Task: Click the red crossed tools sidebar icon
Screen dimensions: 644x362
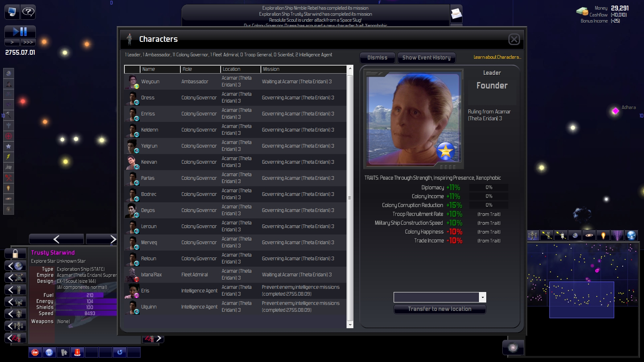Action: pyautogui.click(x=8, y=178)
